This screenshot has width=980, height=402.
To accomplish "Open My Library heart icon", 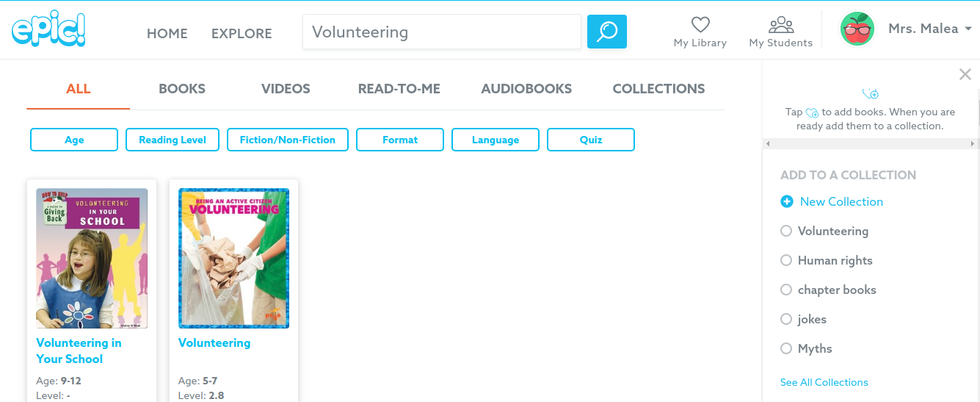I will pyautogui.click(x=700, y=26).
